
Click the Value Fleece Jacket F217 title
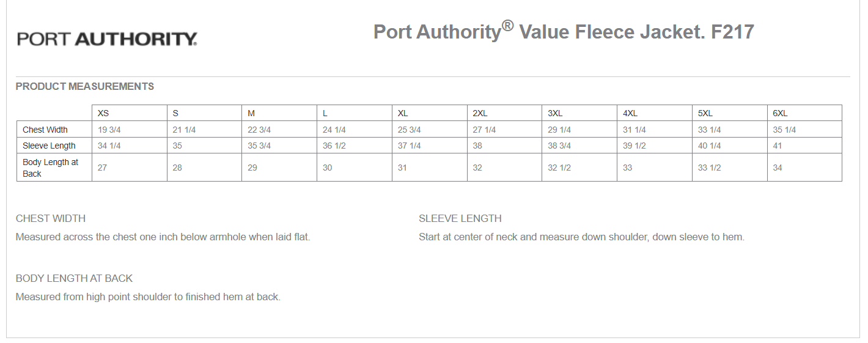[x=563, y=31]
